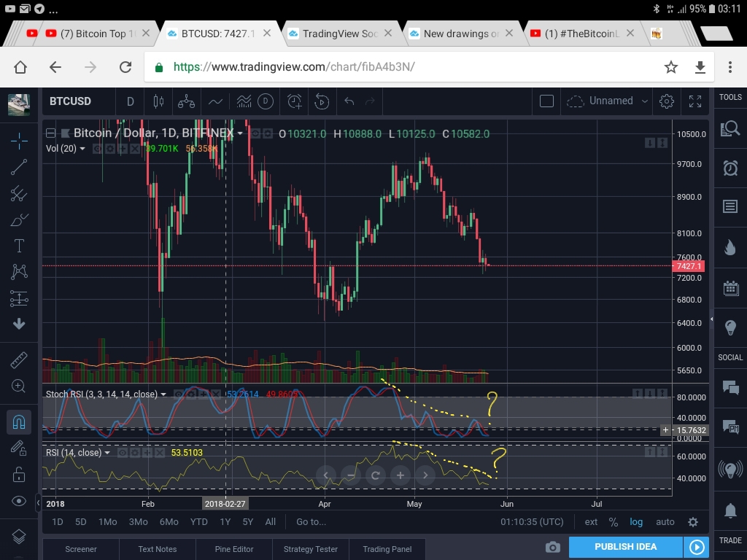
Task: Toggle stay in drawing mode
Action: tap(19, 448)
